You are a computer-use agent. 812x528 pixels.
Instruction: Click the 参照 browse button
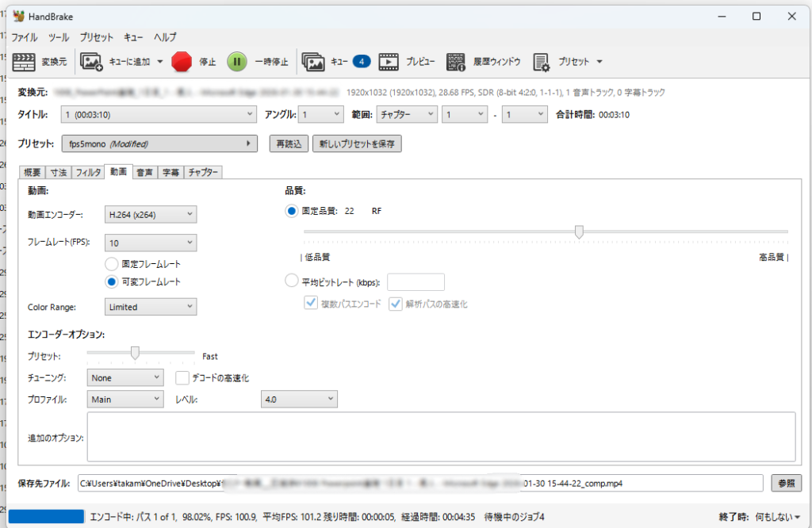[x=786, y=483]
